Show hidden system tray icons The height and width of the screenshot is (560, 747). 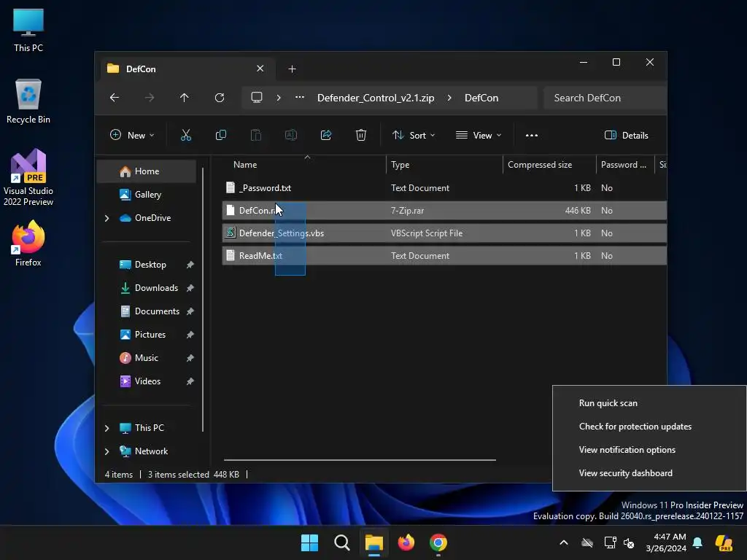coord(564,542)
